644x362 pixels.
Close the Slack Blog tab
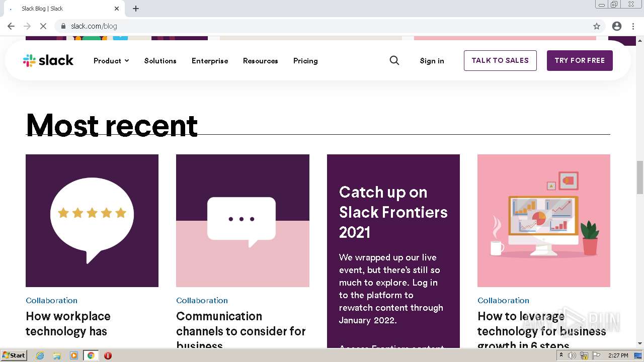coord(117,9)
